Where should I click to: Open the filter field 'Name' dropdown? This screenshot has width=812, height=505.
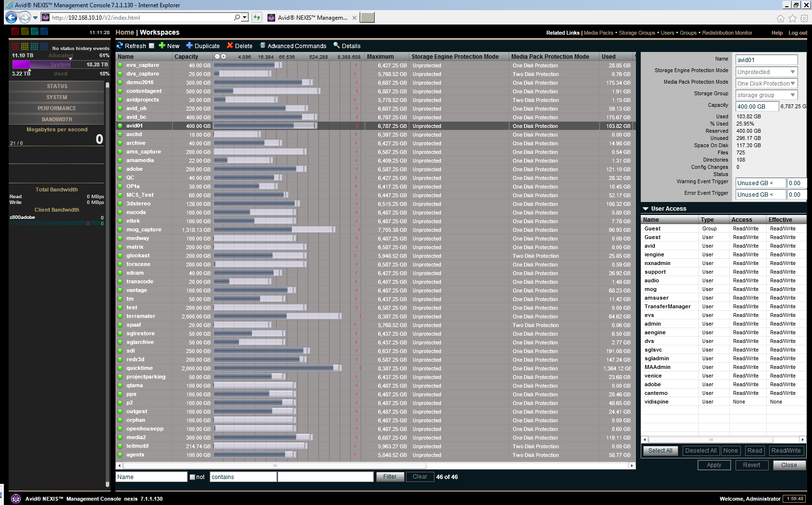[152, 477]
